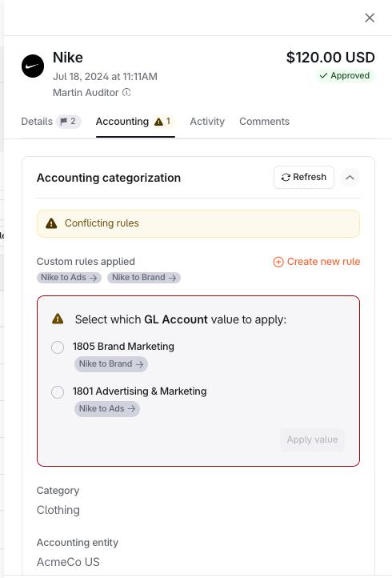Collapse the Accounting categorization section
This screenshot has width=392, height=578.
click(350, 178)
